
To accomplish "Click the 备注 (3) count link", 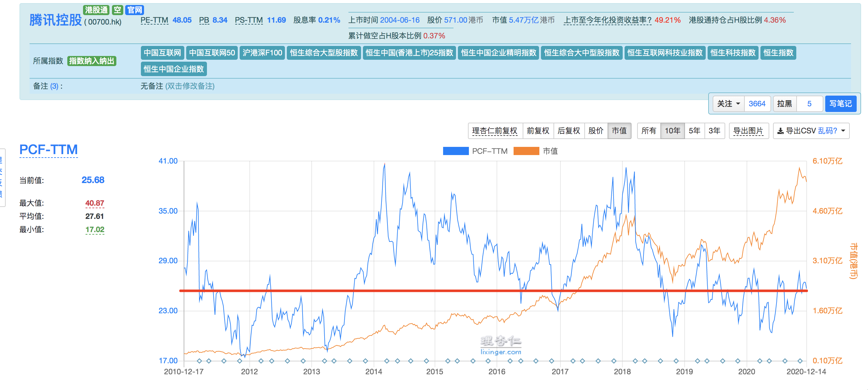I will pos(54,86).
